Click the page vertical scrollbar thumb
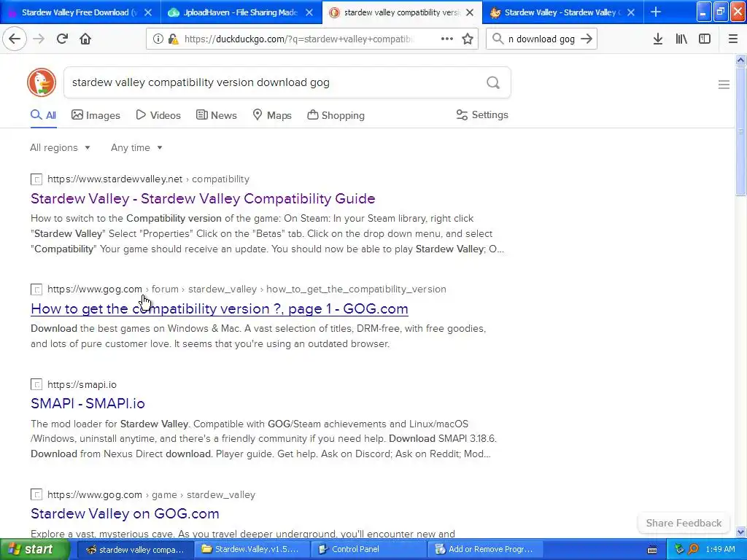Screen dimensions: 747x560 click(740, 131)
